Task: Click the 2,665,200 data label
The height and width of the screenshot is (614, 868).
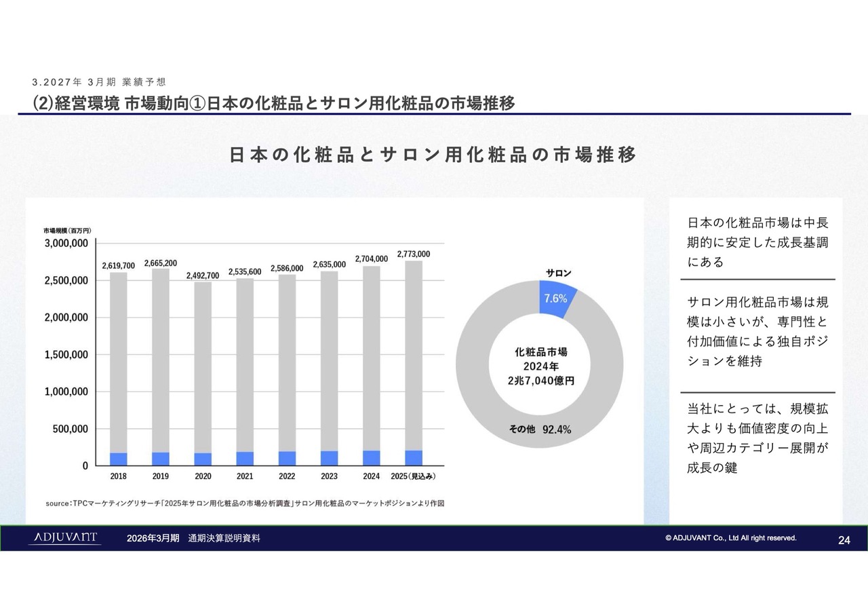Action: tap(161, 263)
